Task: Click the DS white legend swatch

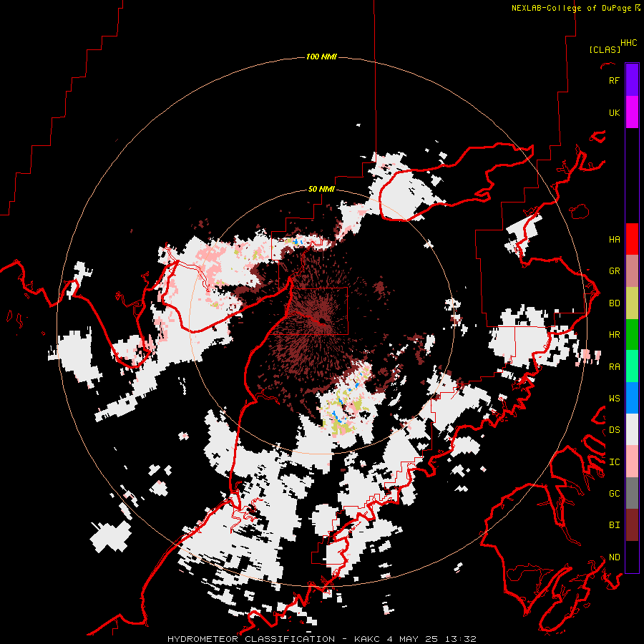Action: coord(632,429)
